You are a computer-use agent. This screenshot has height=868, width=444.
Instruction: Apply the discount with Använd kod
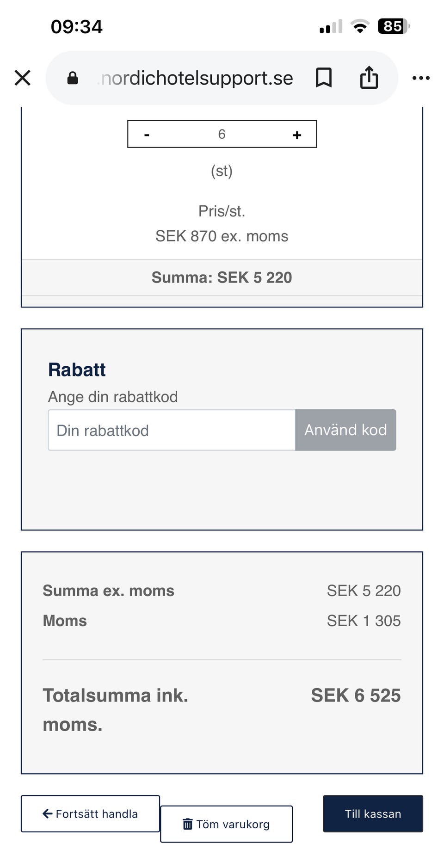click(x=345, y=430)
